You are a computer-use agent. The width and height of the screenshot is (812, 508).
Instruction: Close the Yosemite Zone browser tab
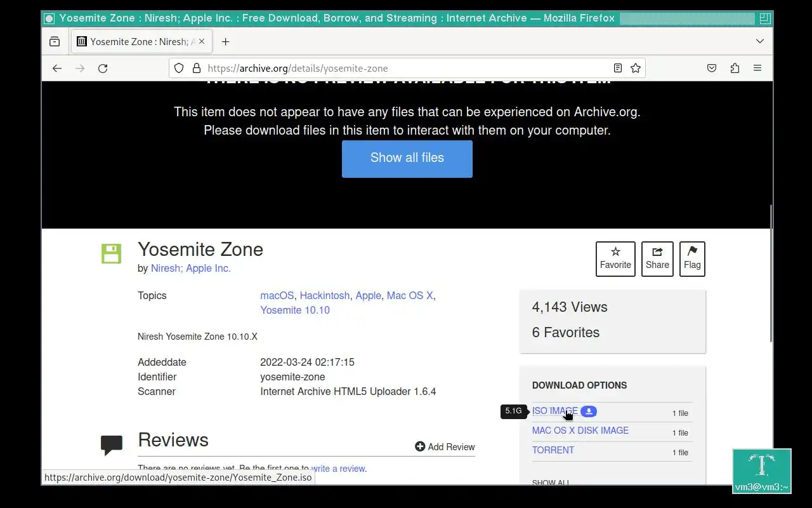(x=202, y=41)
